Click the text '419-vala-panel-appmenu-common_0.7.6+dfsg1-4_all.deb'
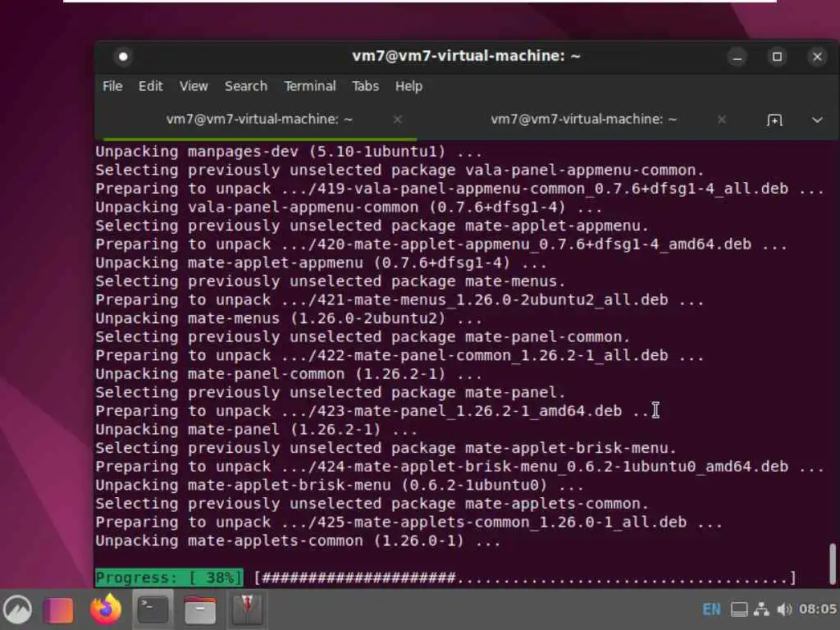This screenshot has width=840, height=630. click(553, 189)
